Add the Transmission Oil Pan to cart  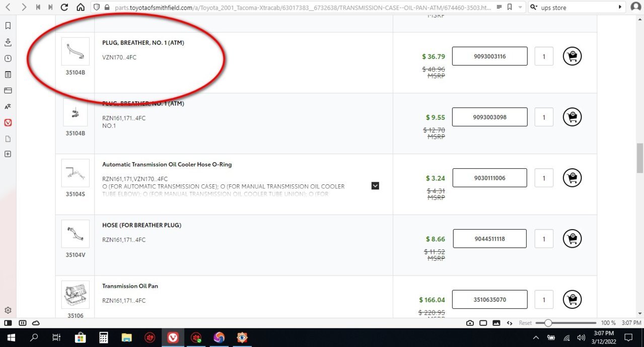pos(572,300)
